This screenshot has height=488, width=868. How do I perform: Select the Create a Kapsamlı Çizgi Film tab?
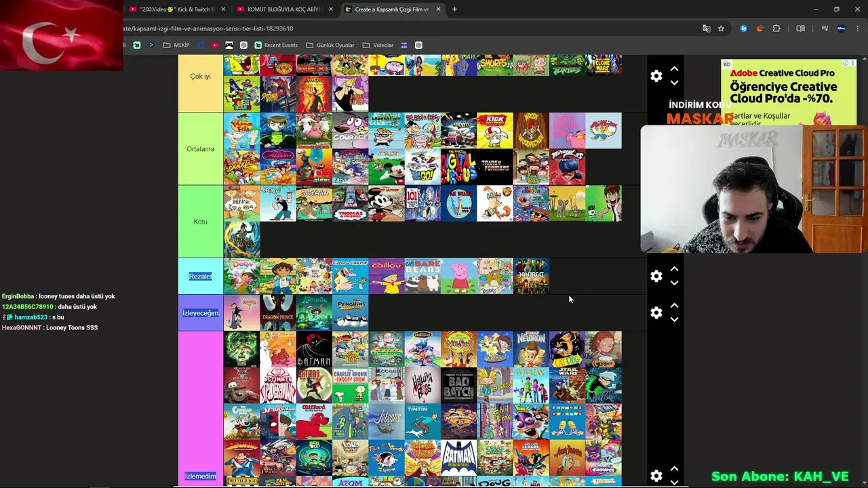392,9
